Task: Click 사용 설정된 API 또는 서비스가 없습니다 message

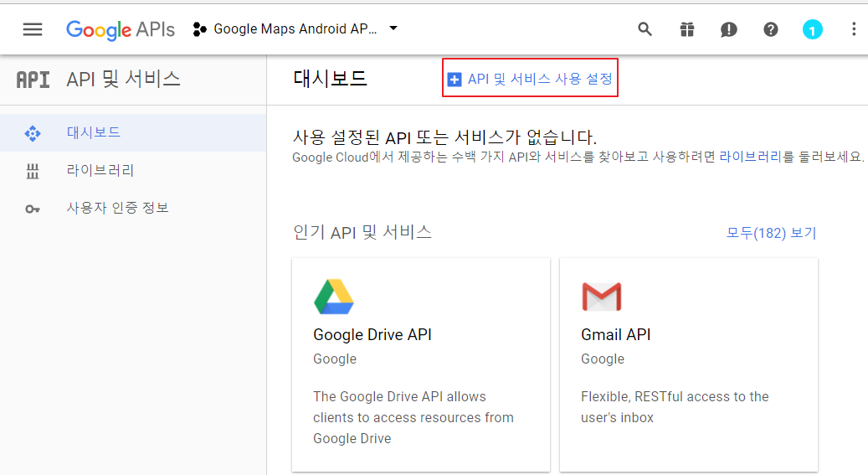Action: (444, 137)
